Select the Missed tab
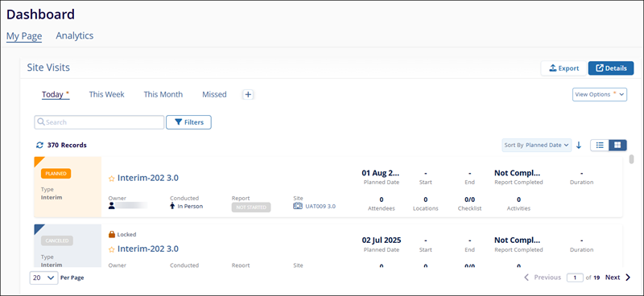The width and height of the screenshot is (644, 296). [214, 94]
